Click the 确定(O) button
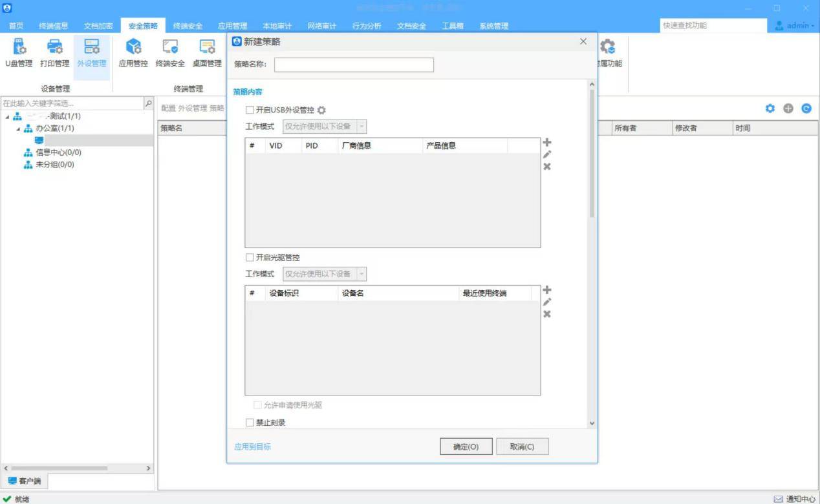Screen dimensions: 820x504 click(466, 446)
